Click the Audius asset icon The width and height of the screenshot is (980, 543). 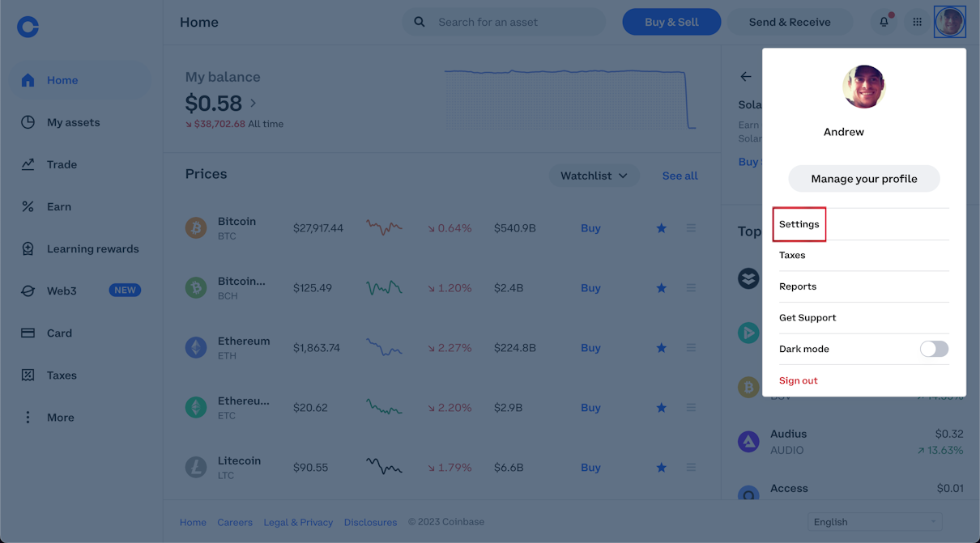pos(748,441)
